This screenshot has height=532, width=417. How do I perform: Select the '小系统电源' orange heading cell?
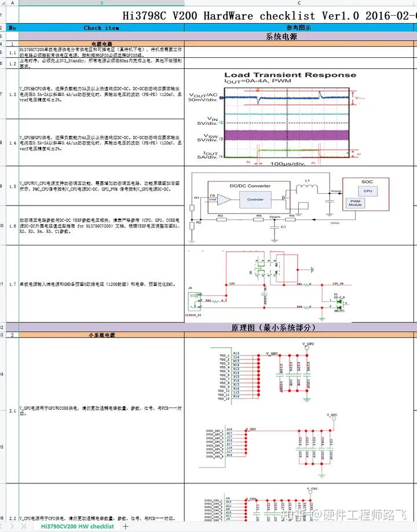pos(101,335)
